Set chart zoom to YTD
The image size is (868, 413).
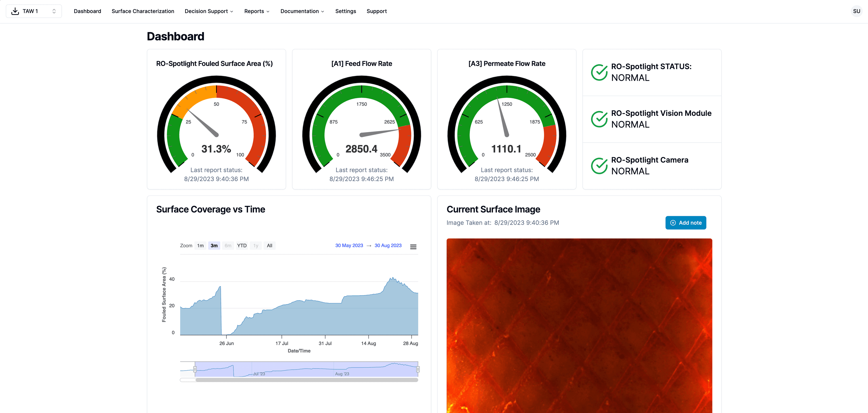tap(242, 246)
